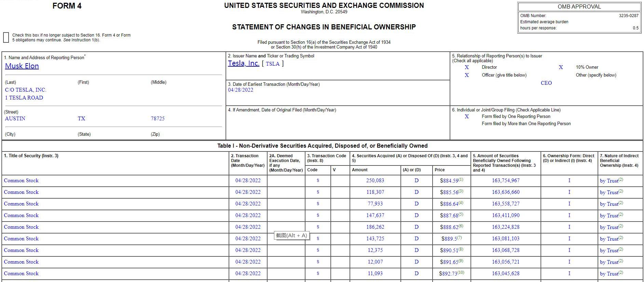Image resolution: width=644 pixels, height=282 pixels.
Task: Open the "Tesla, Inc." issuer link
Action: click(243, 63)
